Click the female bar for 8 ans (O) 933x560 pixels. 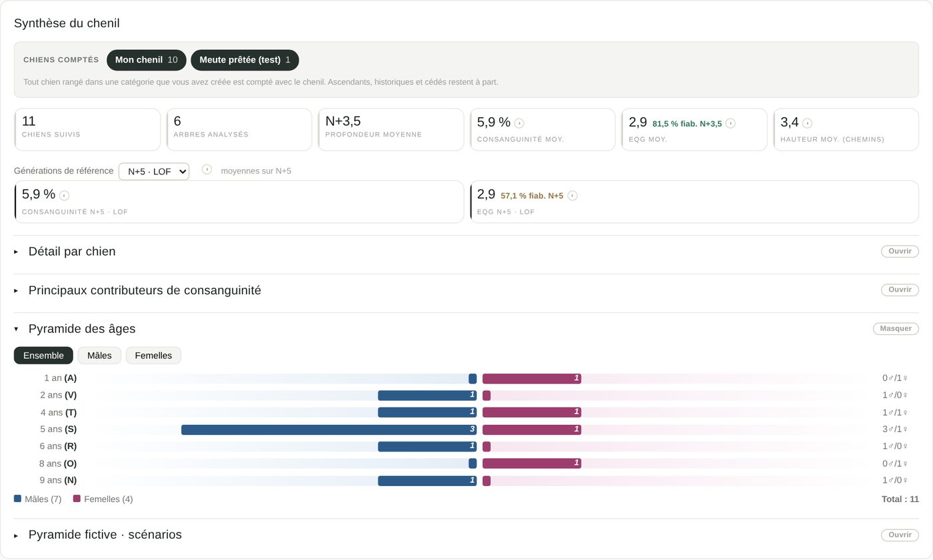[532, 463]
